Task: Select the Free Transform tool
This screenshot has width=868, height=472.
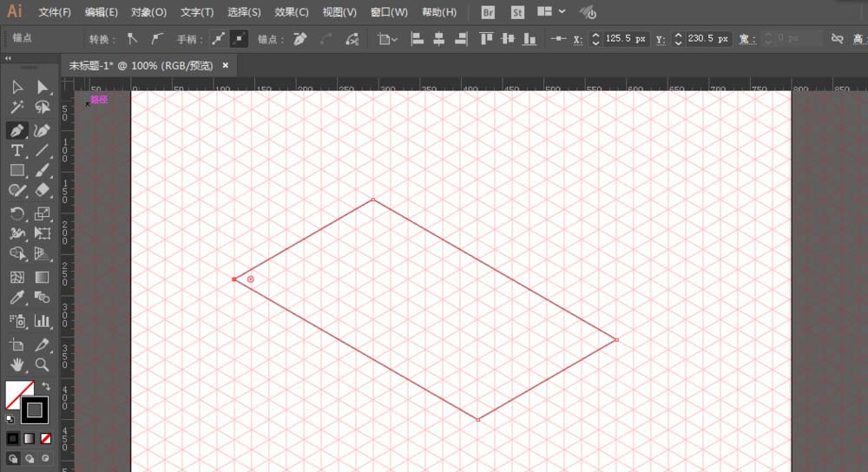Action: 42,233
